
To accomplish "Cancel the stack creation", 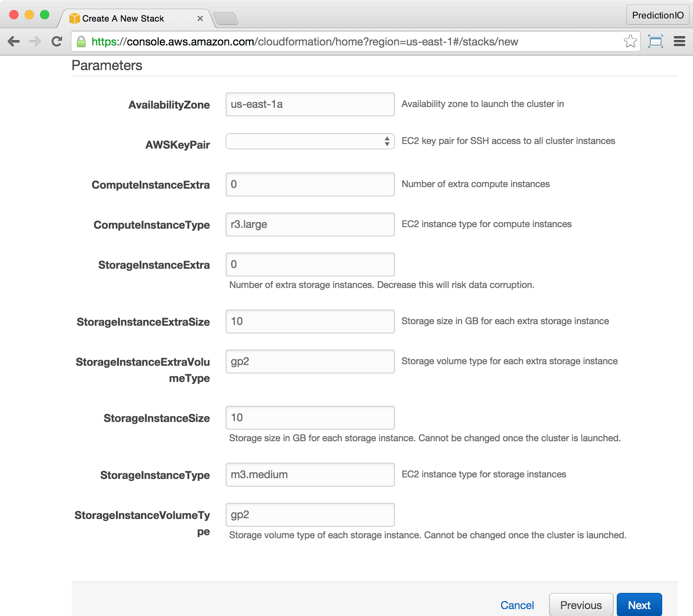I will click(517, 605).
